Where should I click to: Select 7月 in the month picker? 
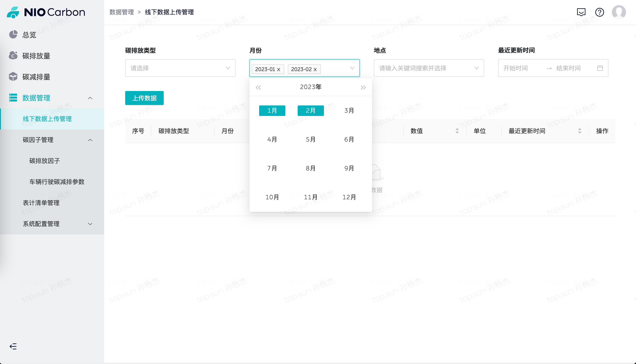point(272,168)
